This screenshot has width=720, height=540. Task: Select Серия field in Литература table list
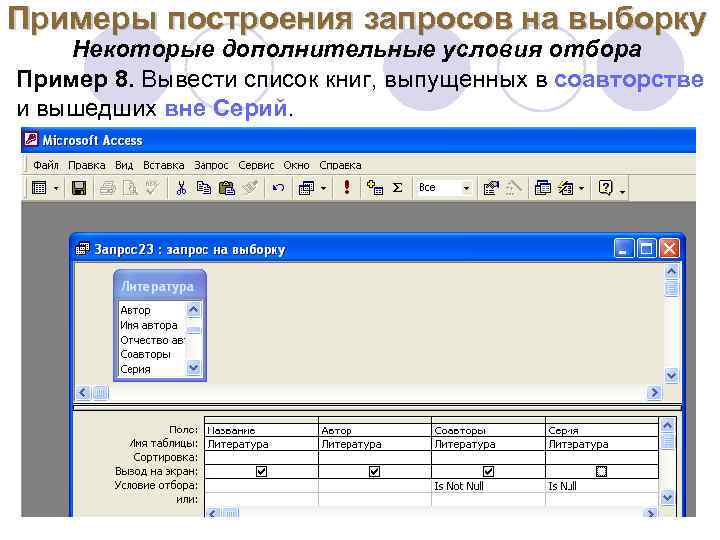(152, 369)
